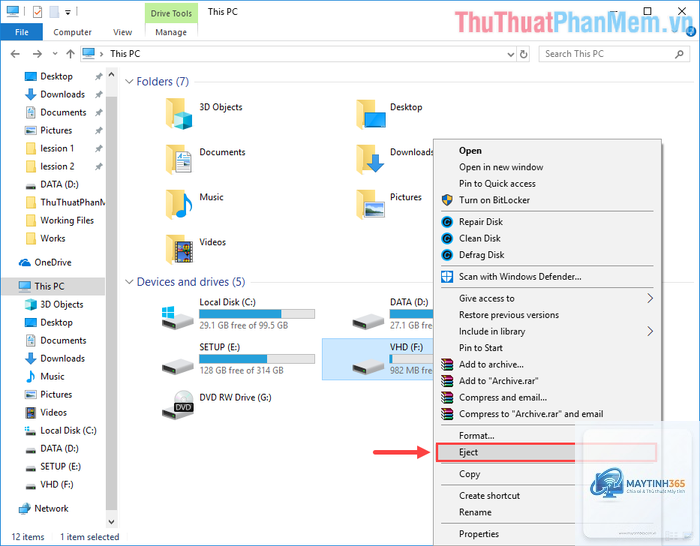This screenshot has width=700, height=546.
Task: Refresh This PC view
Action: click(x=523, y=54)
